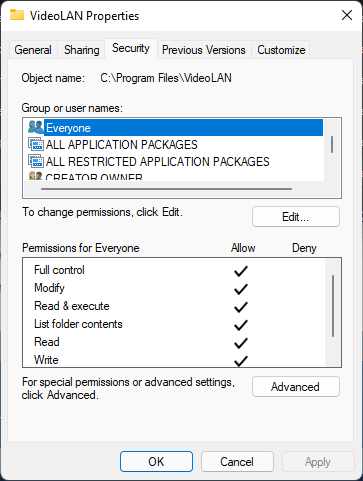
Task: Switch to the General tab
Action: pyautogui.click(x=33, y=50)
